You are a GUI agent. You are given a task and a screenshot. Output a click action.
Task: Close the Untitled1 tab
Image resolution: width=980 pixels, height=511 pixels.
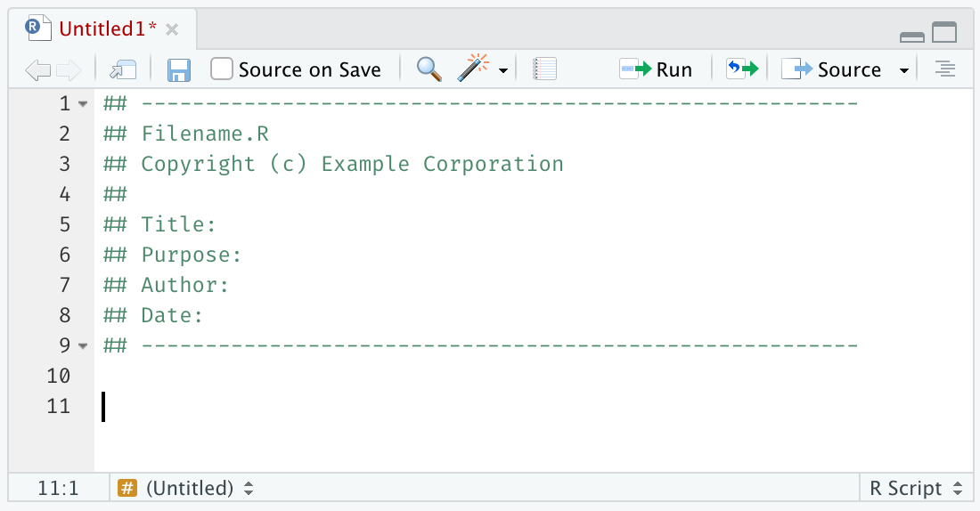click(172, 30)
